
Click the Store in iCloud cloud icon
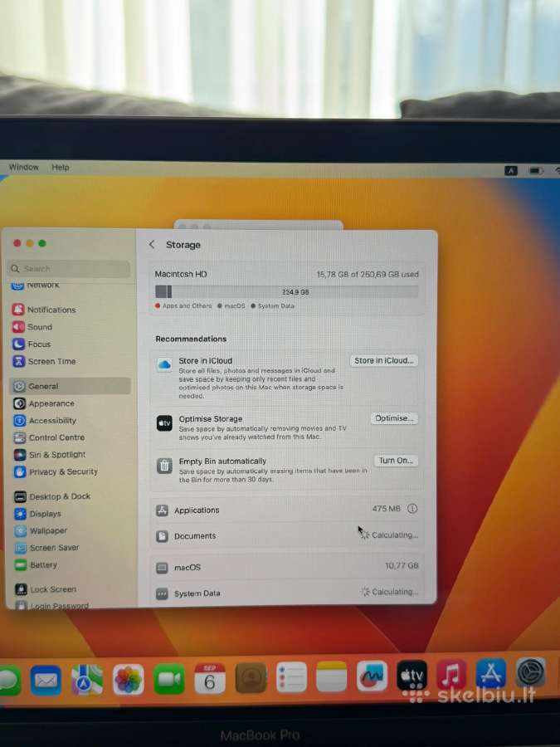tap(164, 364)
